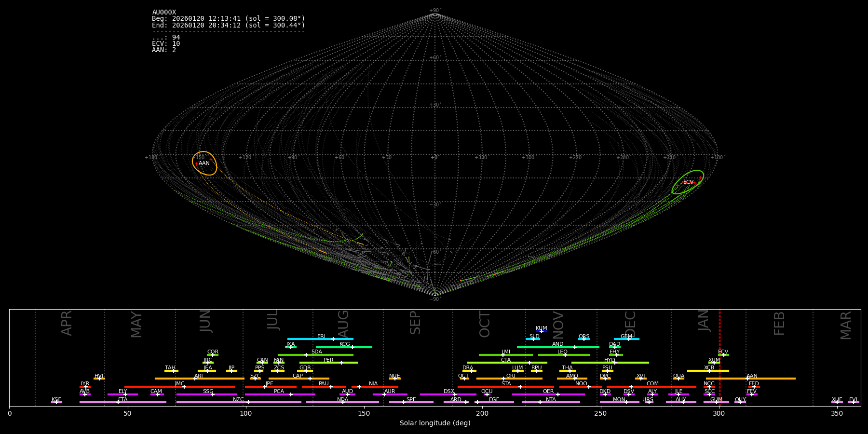Click the PER shower label

click(328, 360)
